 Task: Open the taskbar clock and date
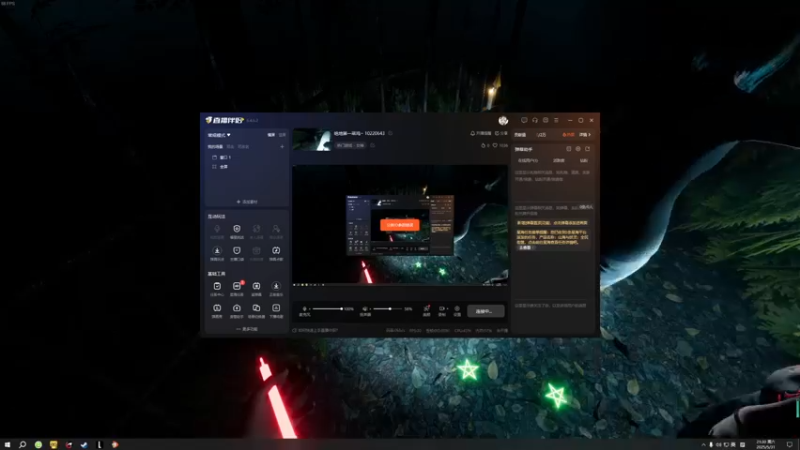(765, 444)
